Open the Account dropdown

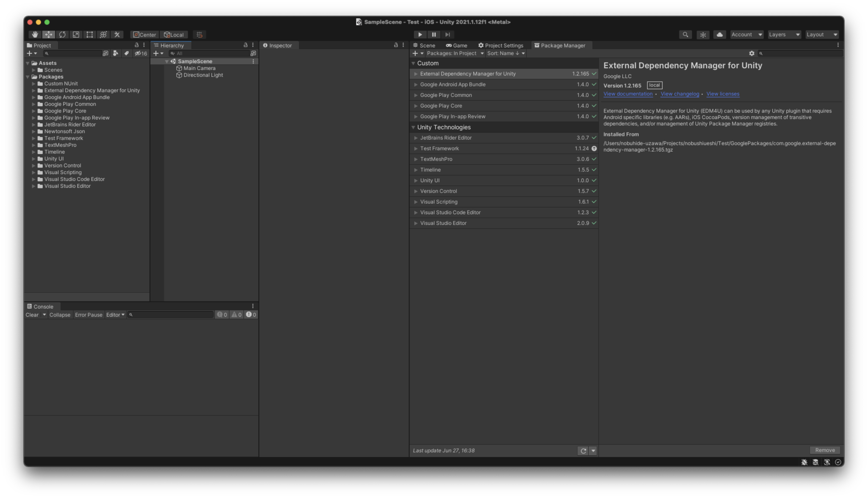(x=747, y=35)
